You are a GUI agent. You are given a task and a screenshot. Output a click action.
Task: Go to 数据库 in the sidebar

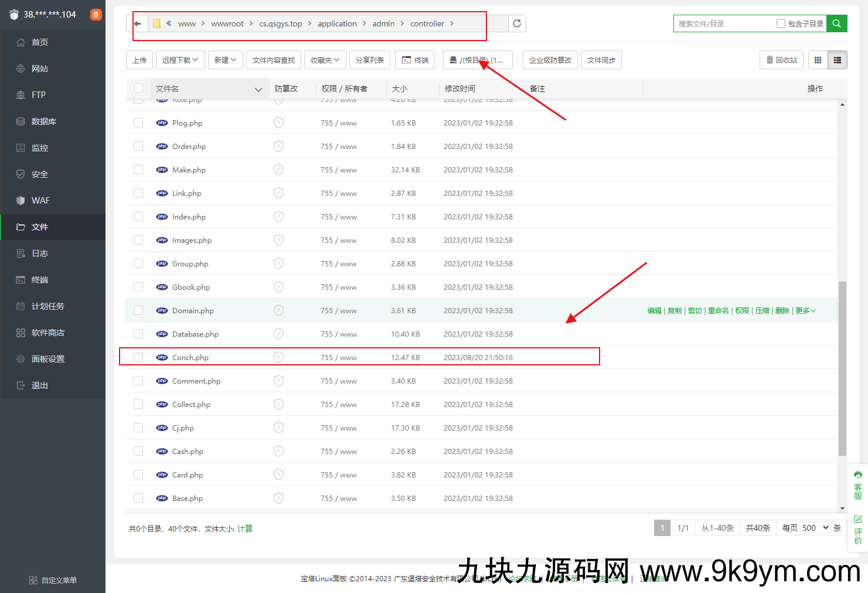click(x=44, y=121)
